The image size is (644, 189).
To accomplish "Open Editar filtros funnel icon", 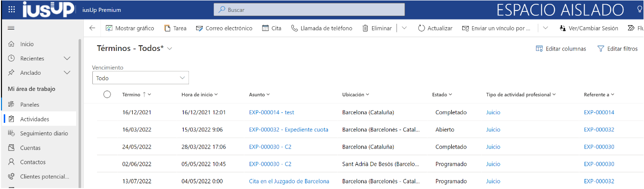I will [601, 49].
